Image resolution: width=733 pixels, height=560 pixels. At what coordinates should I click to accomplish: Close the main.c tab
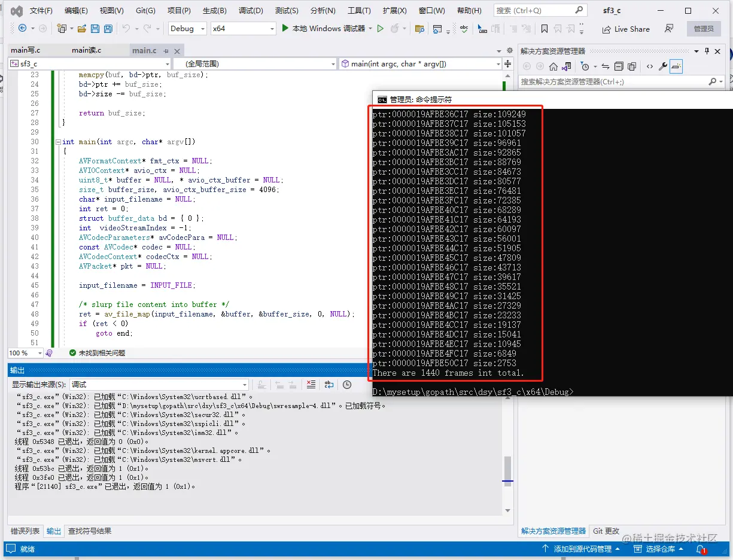[176, 51]
